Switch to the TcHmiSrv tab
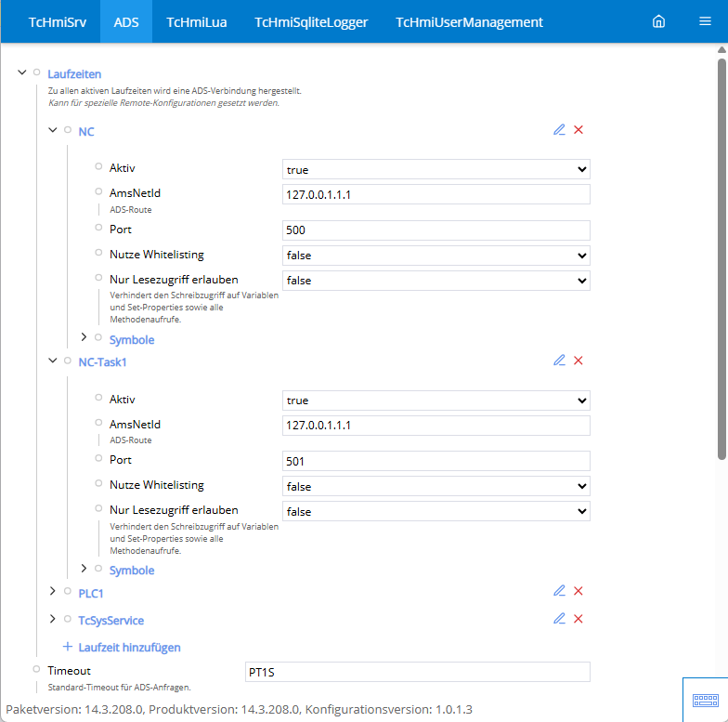Viewport: 728px width, 722px height. coord(58,22)
